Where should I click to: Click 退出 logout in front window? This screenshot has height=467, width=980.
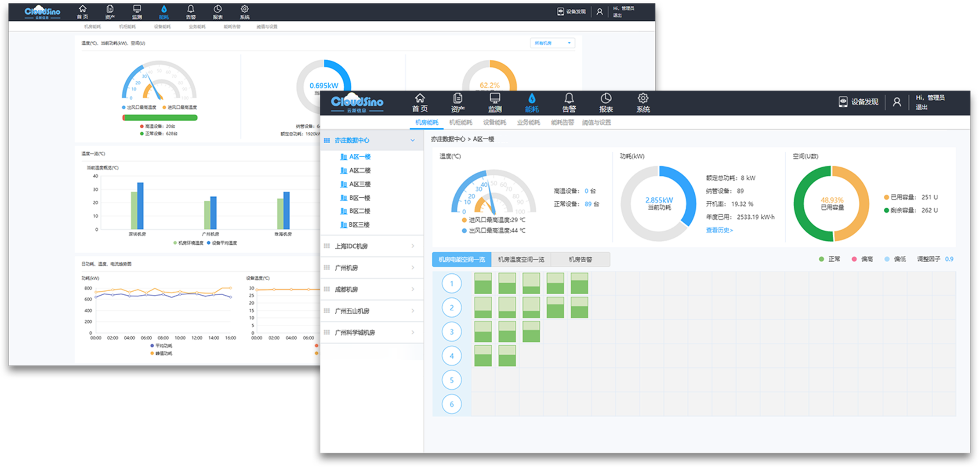(x=922, y=107)
